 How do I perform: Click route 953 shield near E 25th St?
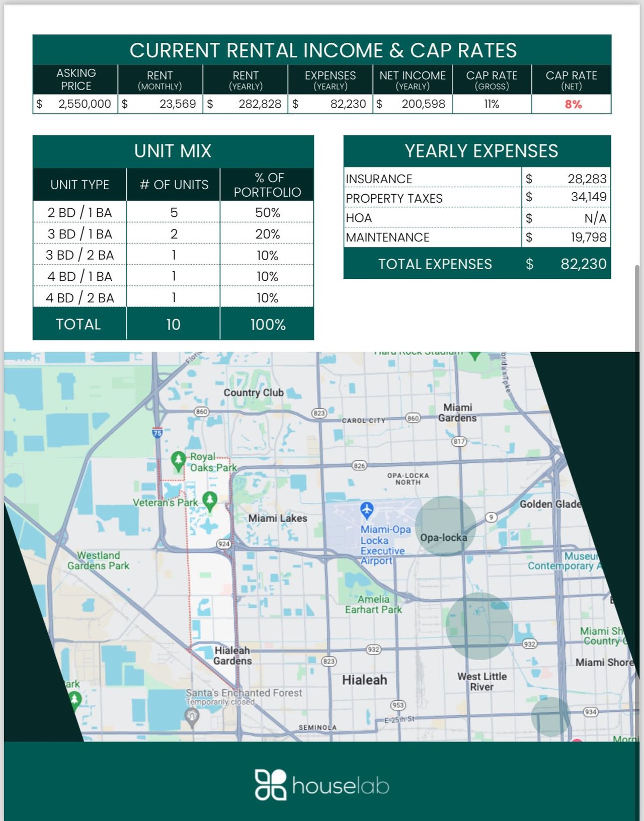click(x=398, y=705)
